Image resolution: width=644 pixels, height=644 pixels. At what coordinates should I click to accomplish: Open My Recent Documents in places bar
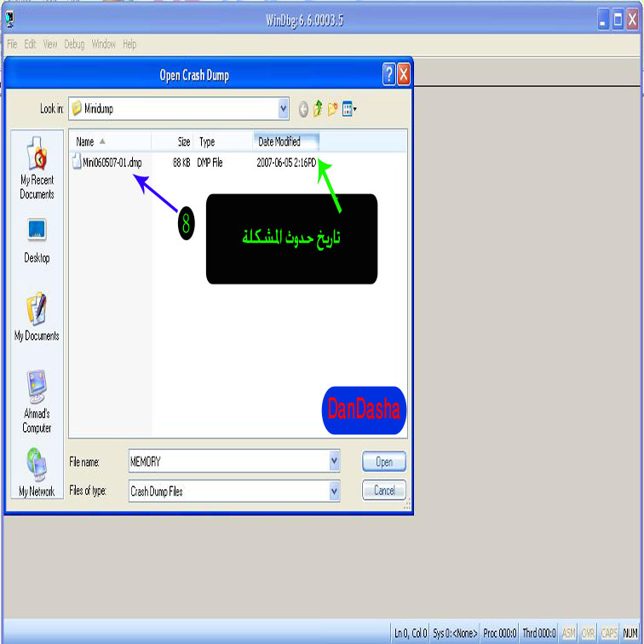(37, 169)
